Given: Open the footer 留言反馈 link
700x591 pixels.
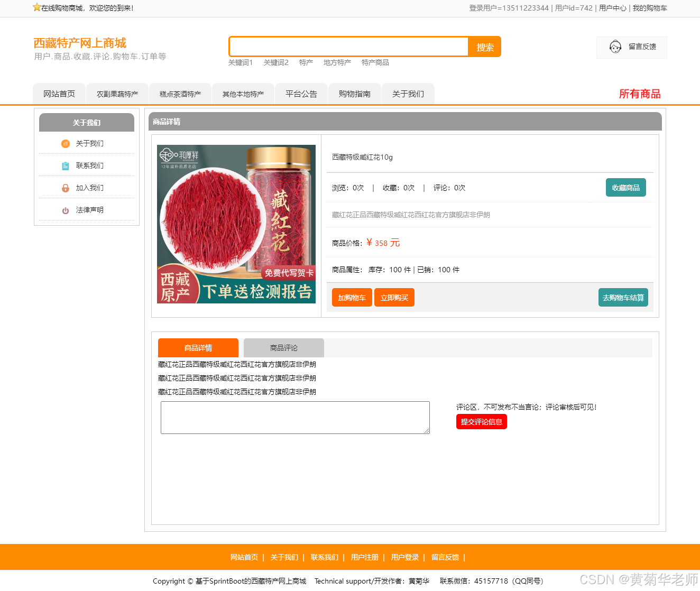Looking at the screenshot, I should (445, 557).
